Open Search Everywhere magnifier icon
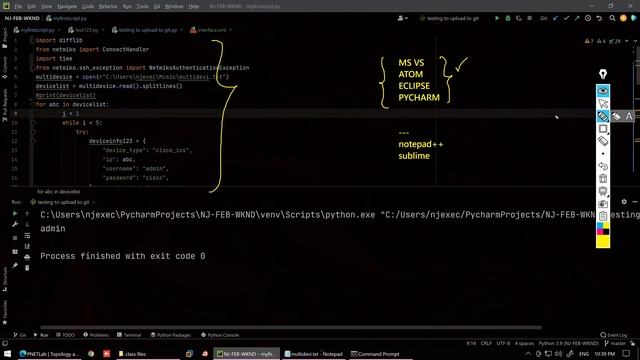The image size is (640, 360). click(x=612, y=18)
